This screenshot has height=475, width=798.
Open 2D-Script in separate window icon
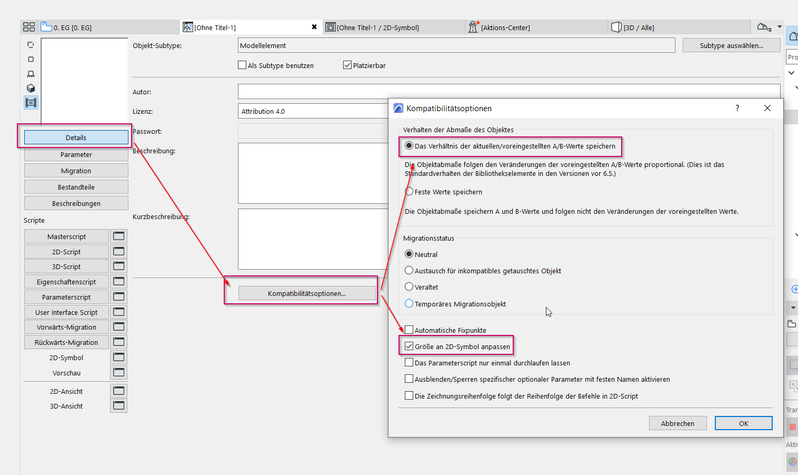[x=119, y=252]
